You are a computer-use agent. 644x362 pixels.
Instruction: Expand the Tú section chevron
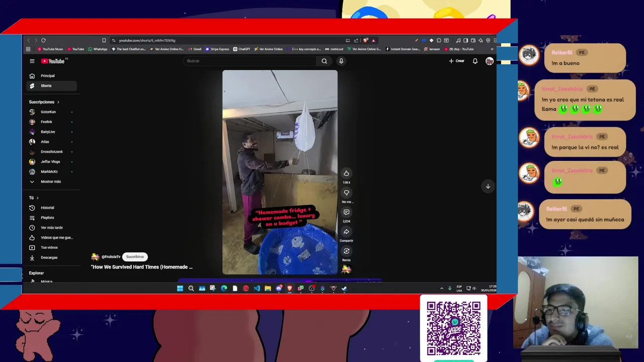pos(37,198)
